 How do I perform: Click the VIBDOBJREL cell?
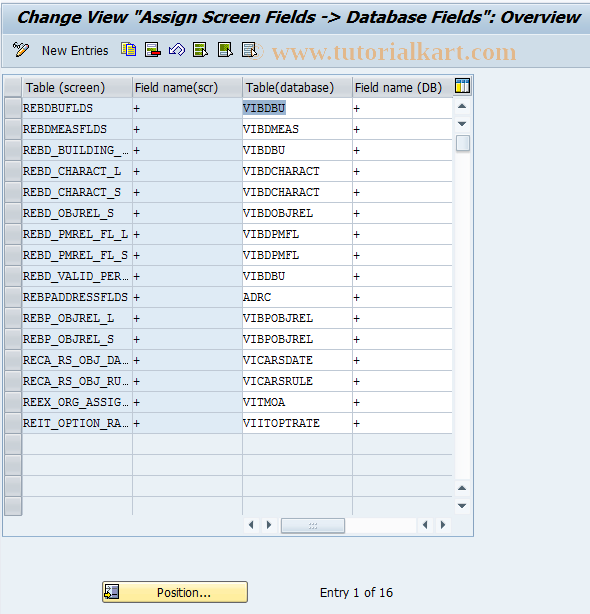297,213
